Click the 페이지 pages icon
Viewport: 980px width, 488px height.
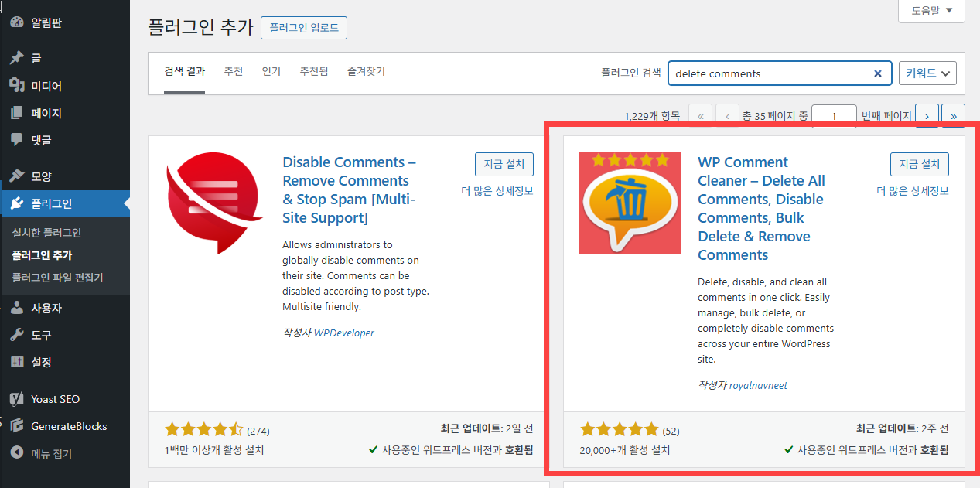[16, 113]
